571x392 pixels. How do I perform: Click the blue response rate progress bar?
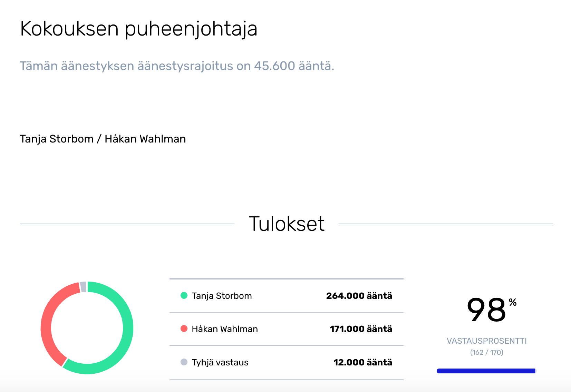(486, 371)
